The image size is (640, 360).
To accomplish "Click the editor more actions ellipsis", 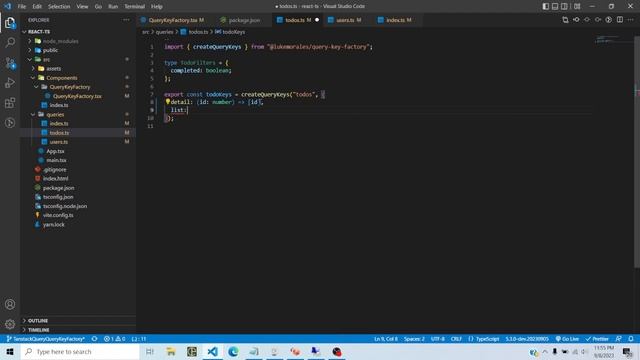I will (631, 20).
